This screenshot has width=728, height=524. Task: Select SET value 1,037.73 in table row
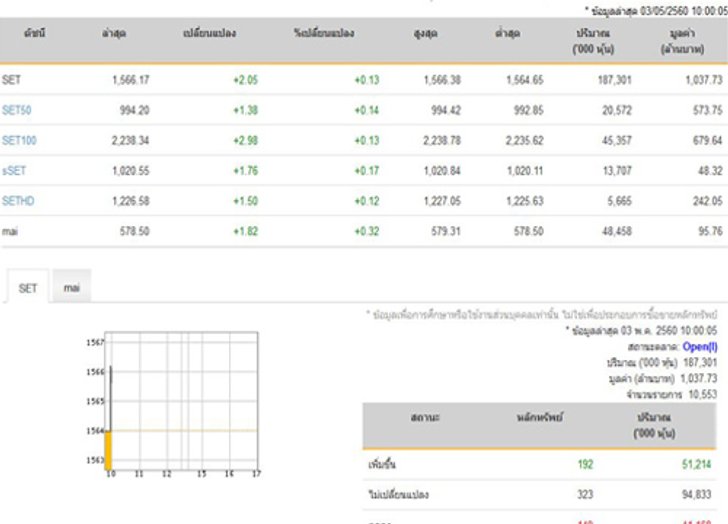[704, 80]
